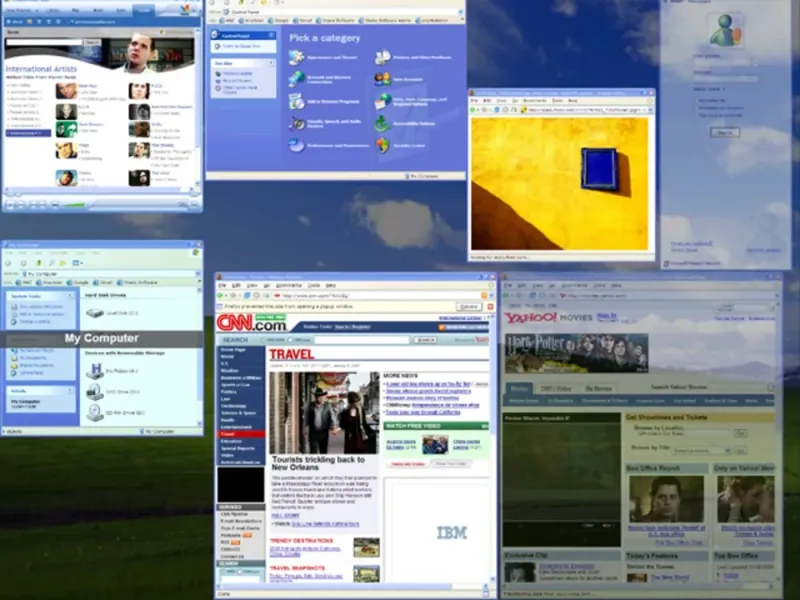Screen dimensions: 800x600
Task: Collapse Details panel in My Computer
Action: pos(70,391)
